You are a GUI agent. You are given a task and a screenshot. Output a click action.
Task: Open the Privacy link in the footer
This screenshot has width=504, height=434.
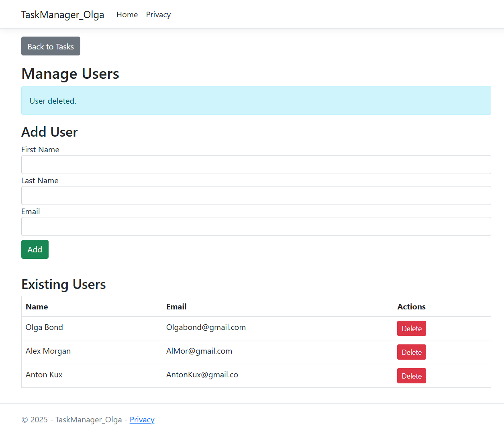(142, 420)
